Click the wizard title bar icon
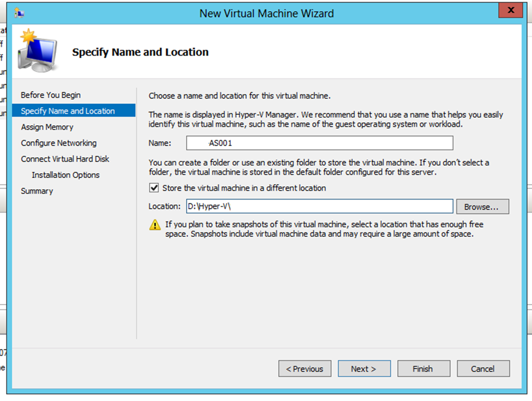This screenshot has height=401, width=532. 19,13
